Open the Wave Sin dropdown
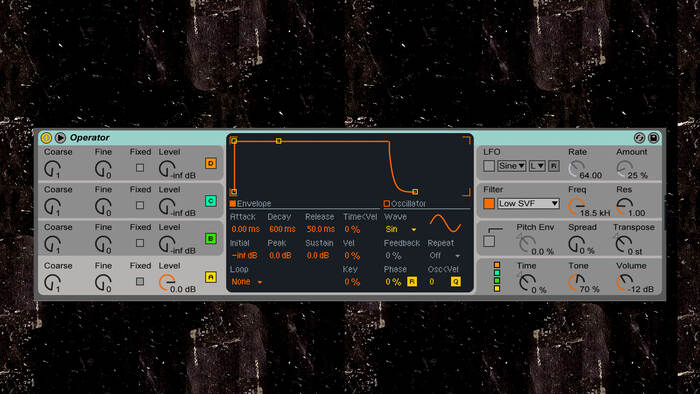 pyautogui.click(x=400, y=229)
